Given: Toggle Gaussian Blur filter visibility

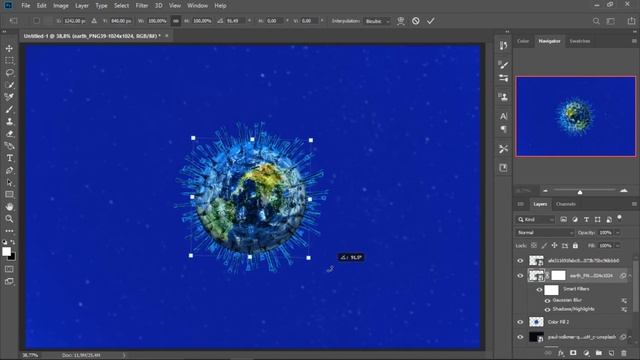Looking at the screenshot, I should point(547,300).
